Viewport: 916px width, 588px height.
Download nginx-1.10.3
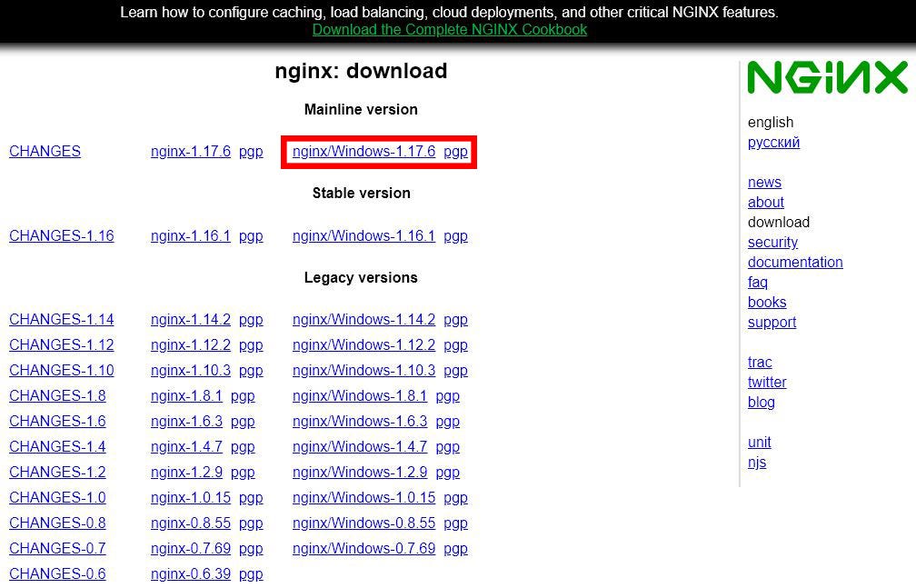click(191, 370)
